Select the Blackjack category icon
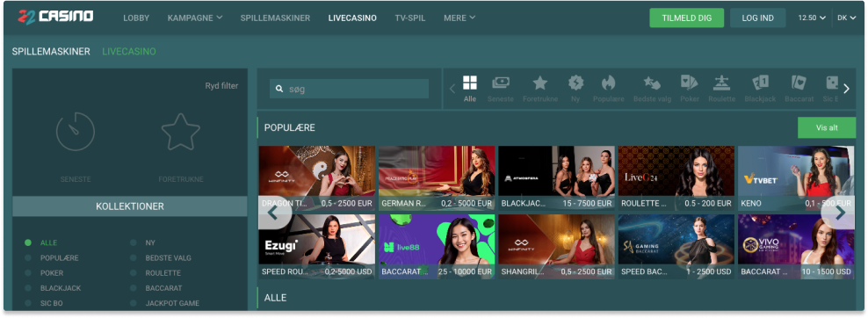This screenshot has width=868, height=318. coord(760,83)
